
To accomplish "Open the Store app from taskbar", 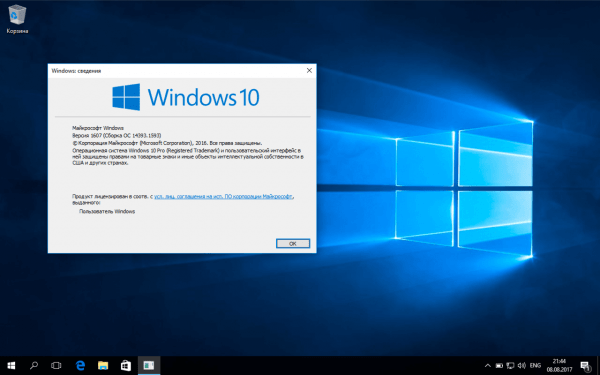I will (x=126, y=365).
